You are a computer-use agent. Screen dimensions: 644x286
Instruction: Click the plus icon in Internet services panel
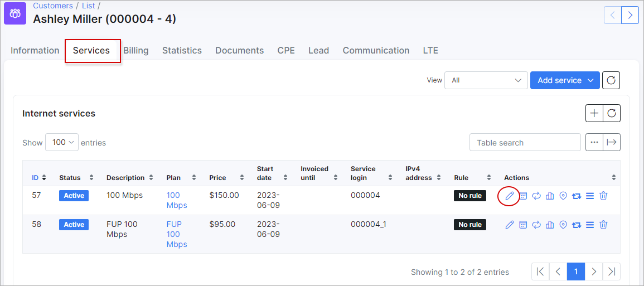[594, 113]
